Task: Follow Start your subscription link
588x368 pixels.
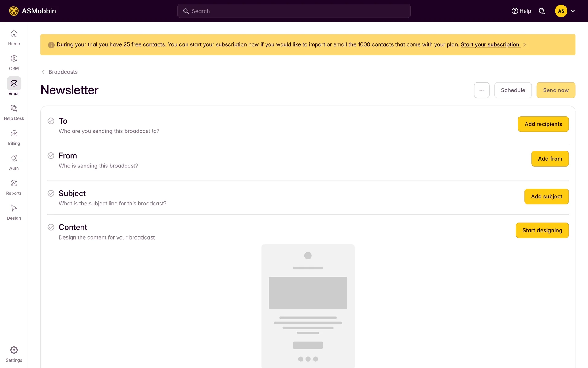Action: point(490,44)
